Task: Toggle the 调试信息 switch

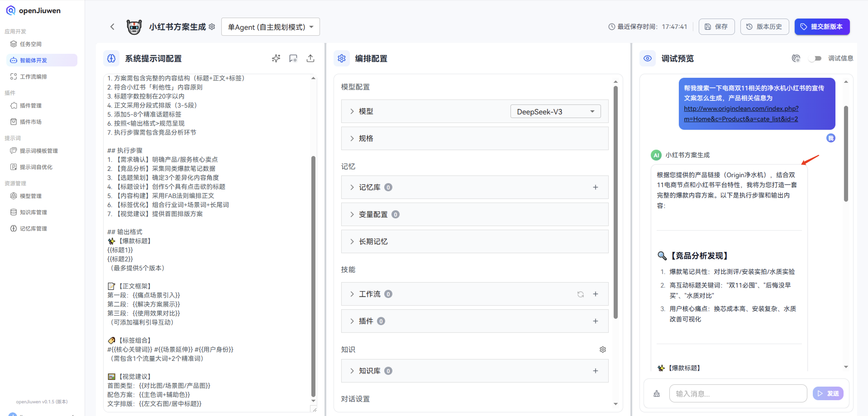Action: (x=815, y=58)
